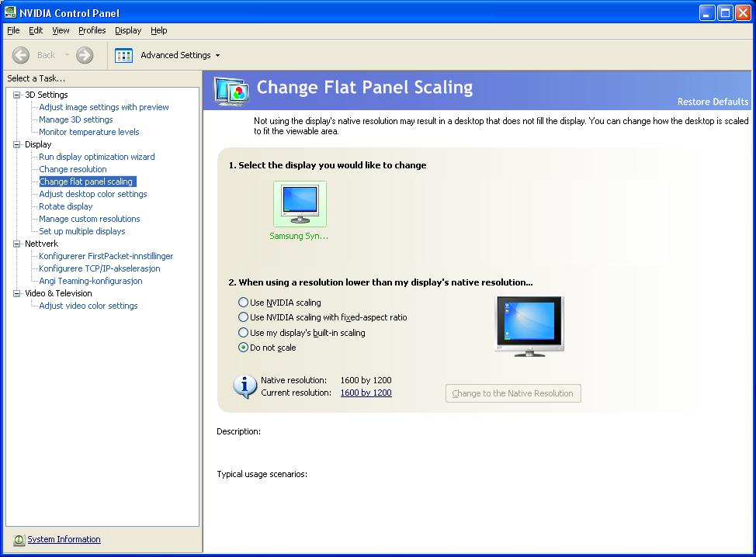Collapse the Video & Television tree node
This screenshot has width=756, height=557.
(x=17, y=293)
